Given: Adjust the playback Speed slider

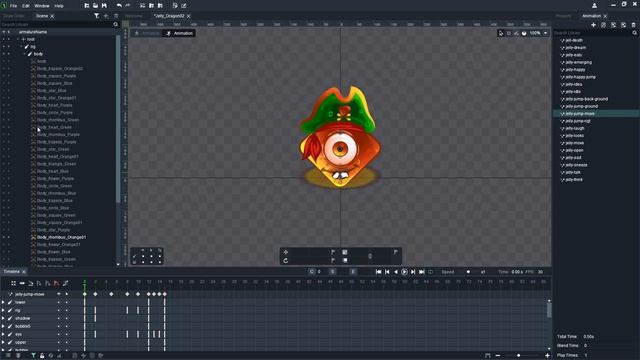Looking at the screenshot, I should [468, 272].
